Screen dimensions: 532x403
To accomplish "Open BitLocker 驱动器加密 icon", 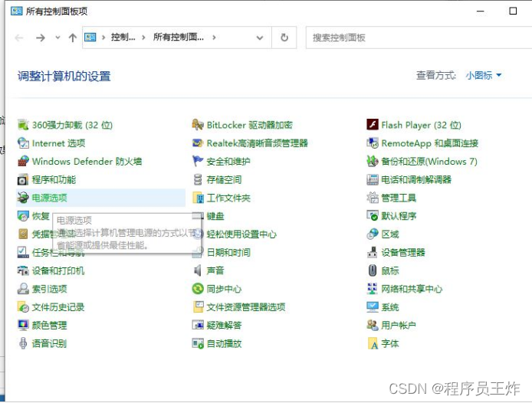I will click(x=198, y=125).
